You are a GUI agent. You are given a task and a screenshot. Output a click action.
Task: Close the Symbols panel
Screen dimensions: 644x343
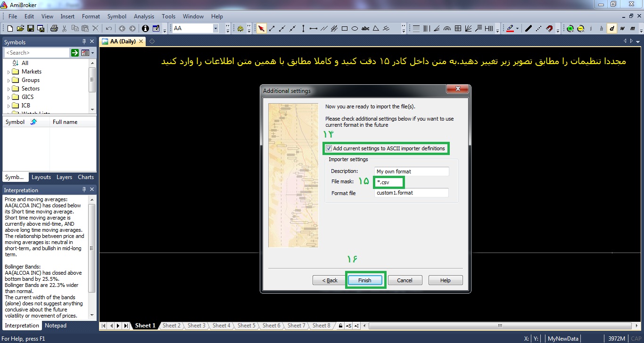point(91,42)
